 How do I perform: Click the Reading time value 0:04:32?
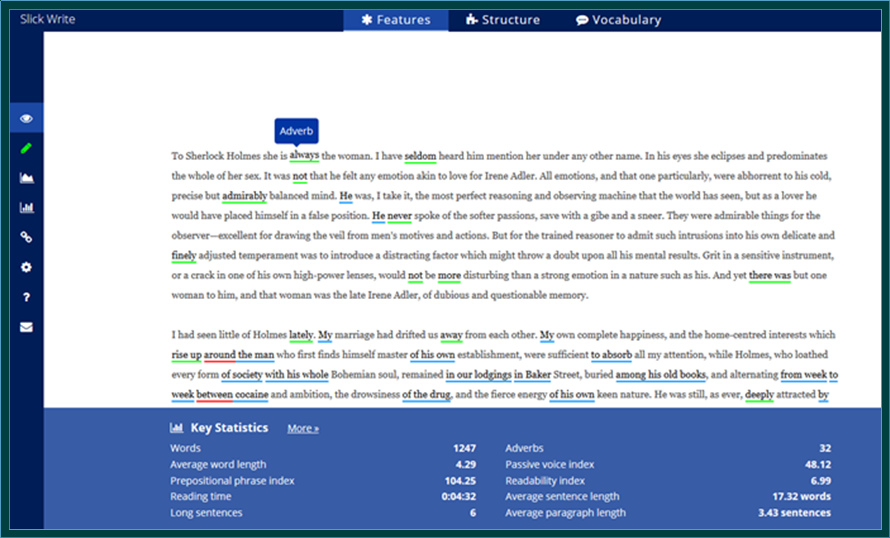pyautogui.click(x=459, y=497)
